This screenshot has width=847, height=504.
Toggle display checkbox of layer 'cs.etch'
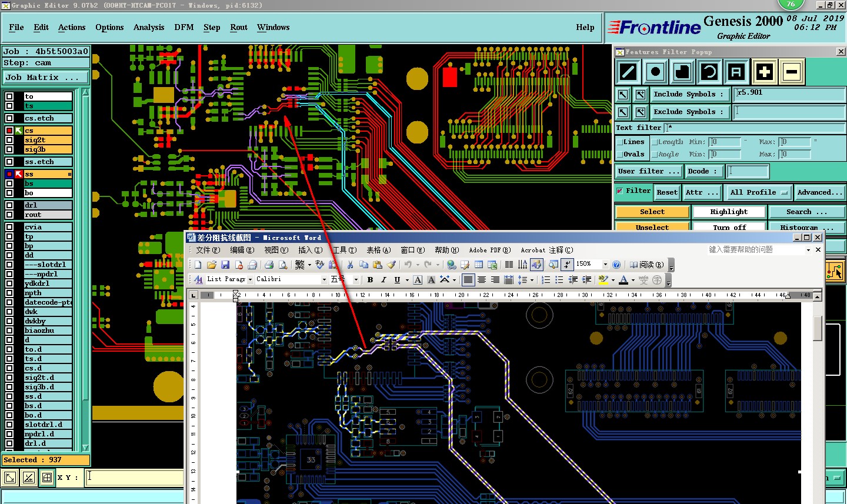(x=9, y=118)
